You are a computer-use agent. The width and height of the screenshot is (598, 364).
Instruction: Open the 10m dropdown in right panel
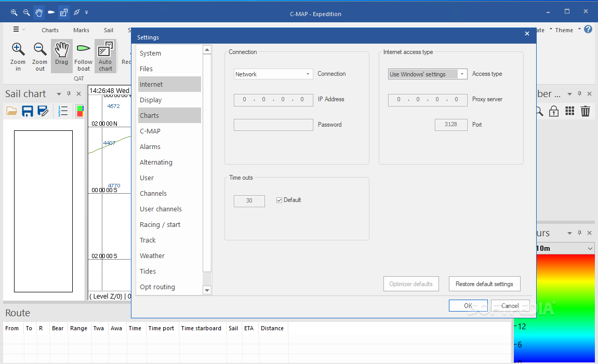click(x=566, y=249)
